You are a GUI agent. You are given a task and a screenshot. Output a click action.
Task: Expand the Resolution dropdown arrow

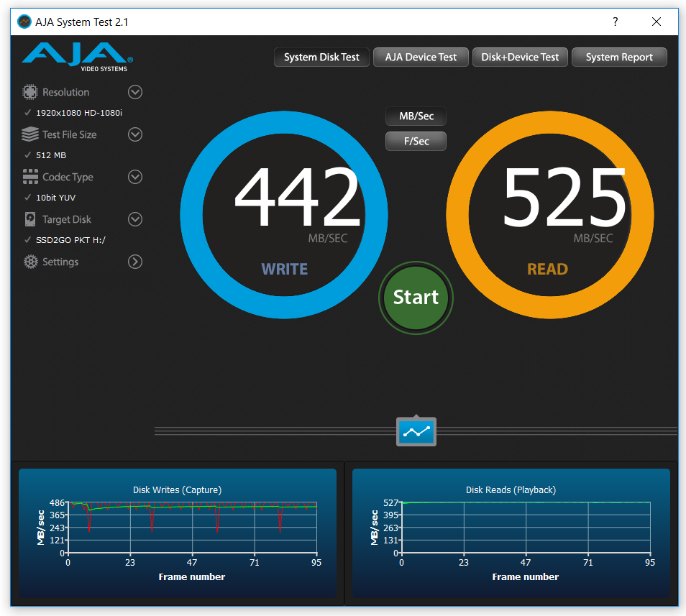pos(135,92)
